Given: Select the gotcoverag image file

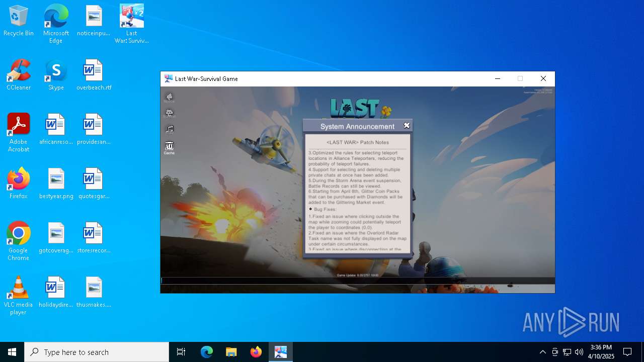Looking at the screenshot, I should [56, 238].
